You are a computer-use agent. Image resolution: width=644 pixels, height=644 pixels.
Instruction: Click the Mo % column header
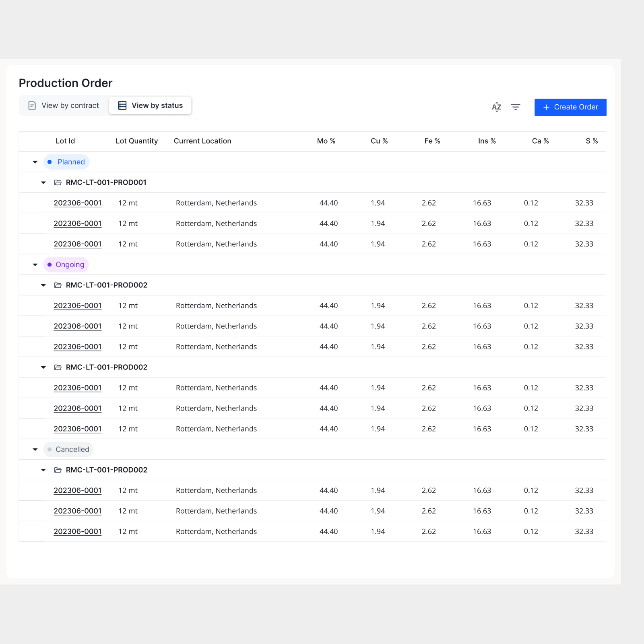(326, 141)
